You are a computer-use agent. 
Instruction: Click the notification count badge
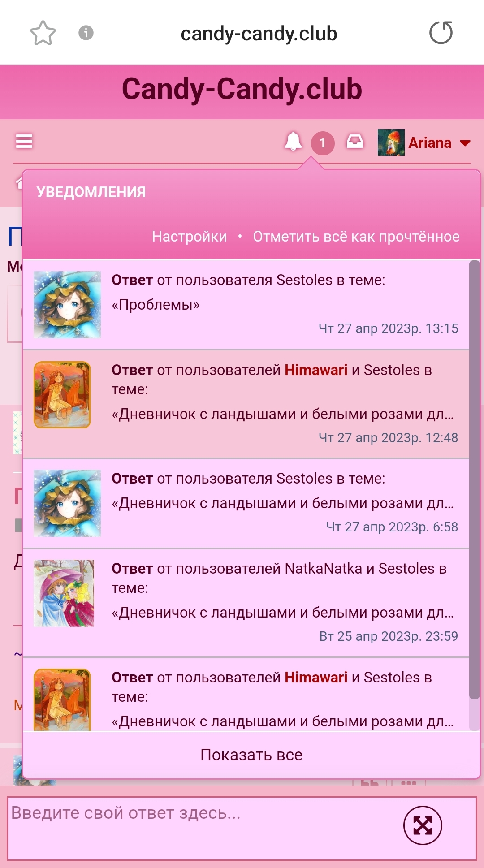coord(323,143)
